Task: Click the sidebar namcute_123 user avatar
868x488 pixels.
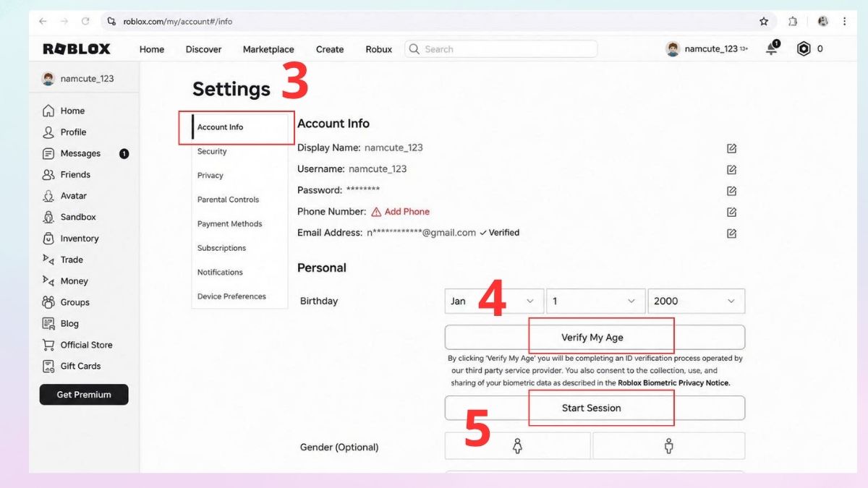Action: tap(48, 79)
